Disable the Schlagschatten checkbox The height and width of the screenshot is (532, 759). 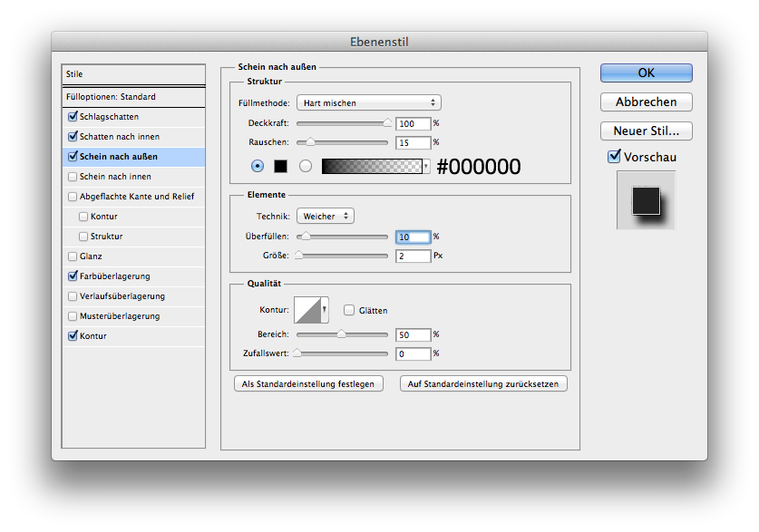tap(73, 117)
